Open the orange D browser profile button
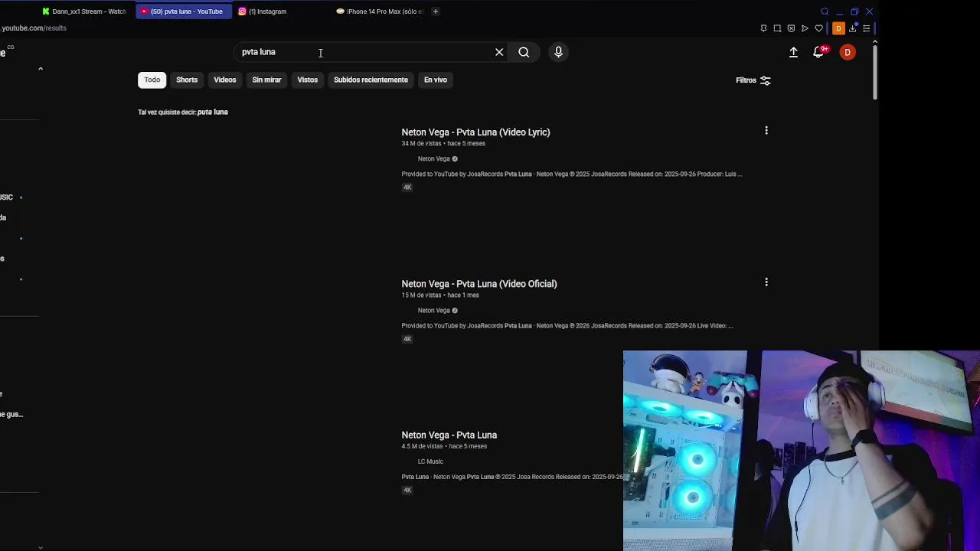Screen dimensions: 980x551 (839, 28)
